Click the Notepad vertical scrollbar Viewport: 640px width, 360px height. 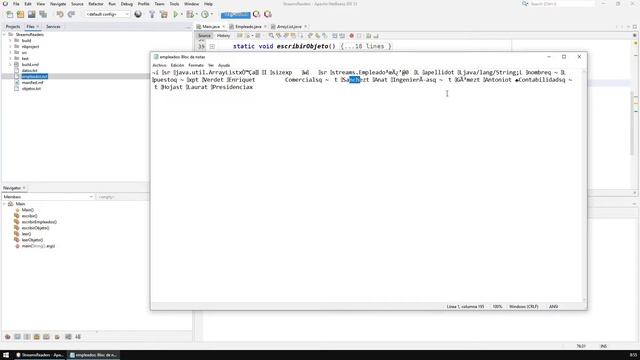pos(584,186)
